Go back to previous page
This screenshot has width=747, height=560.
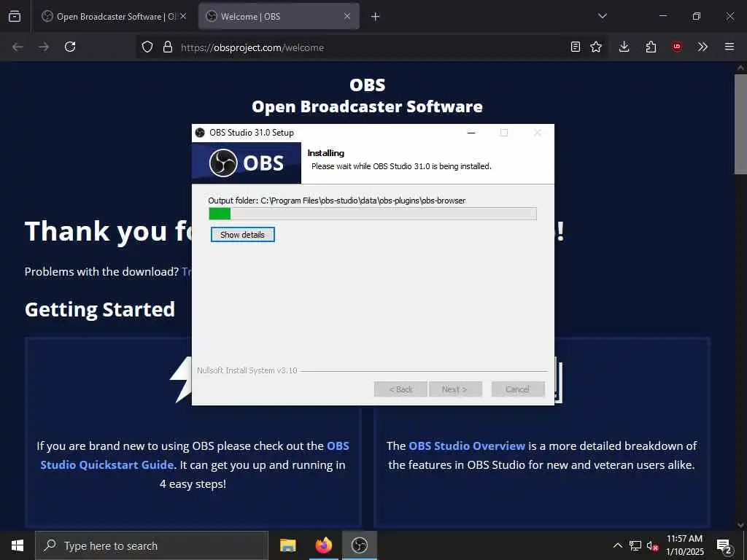(18, 47)
